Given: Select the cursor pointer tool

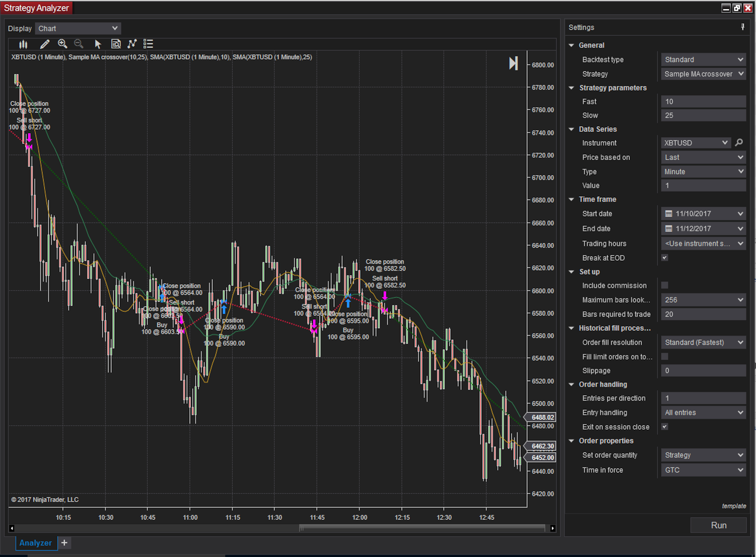Looking at the screenshot, I should coord(98,44).
